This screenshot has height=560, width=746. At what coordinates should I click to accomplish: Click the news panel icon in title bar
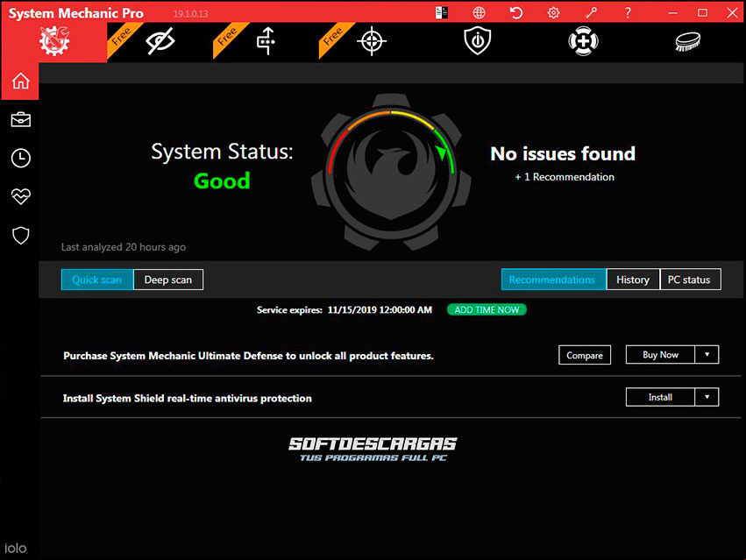coord(442,12)
